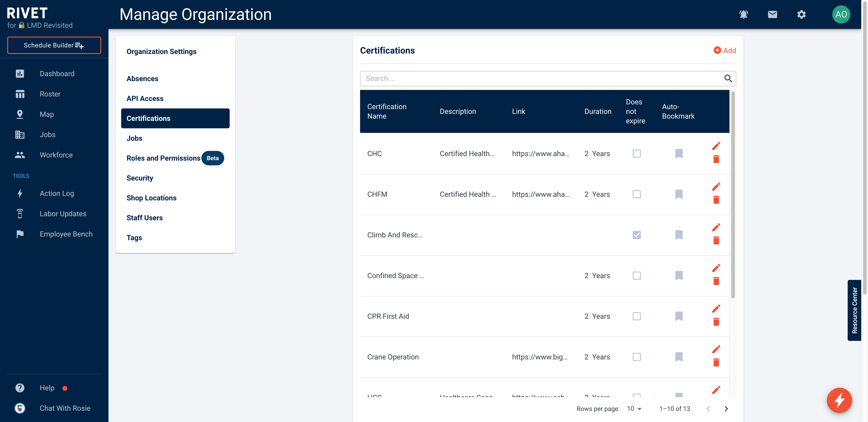Open the Crane Operation link URL
Viewport: 868px width, 422px height.
coord(540,357)
